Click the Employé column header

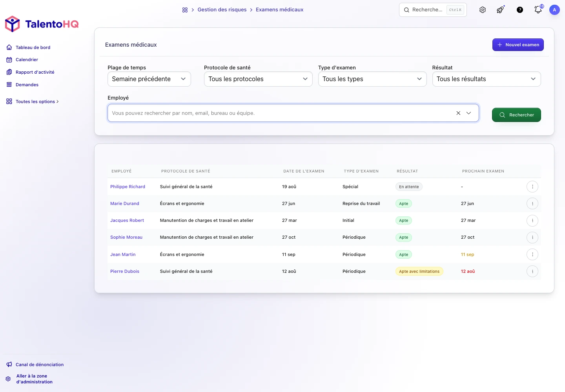pyautogui.click(x=121, y=171)
